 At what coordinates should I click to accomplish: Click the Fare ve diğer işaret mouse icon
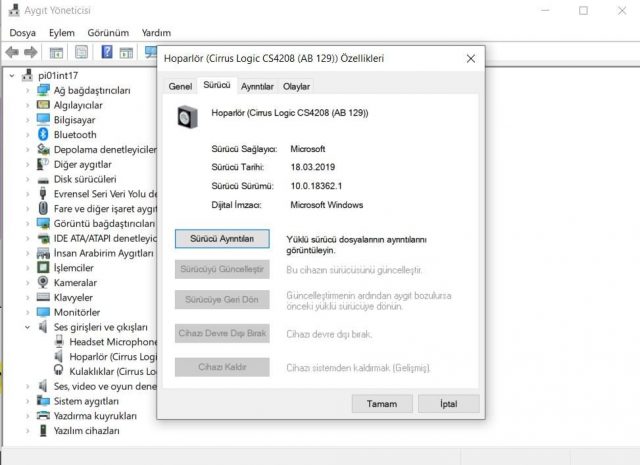43,209
